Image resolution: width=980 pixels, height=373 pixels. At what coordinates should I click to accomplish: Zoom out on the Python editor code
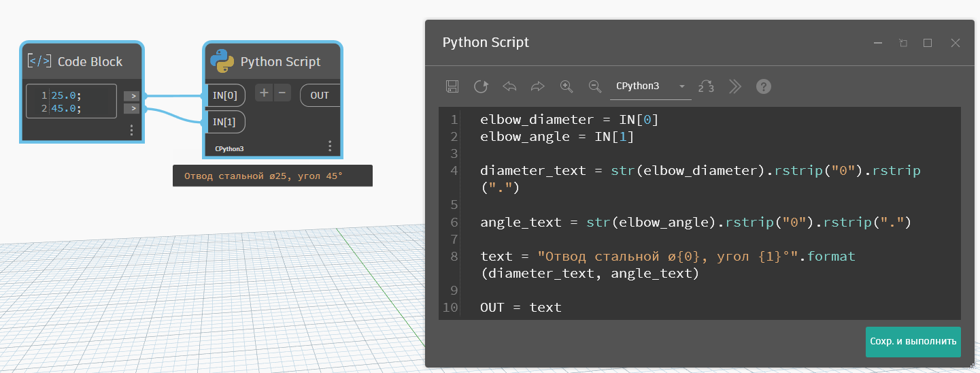point(595,86)
